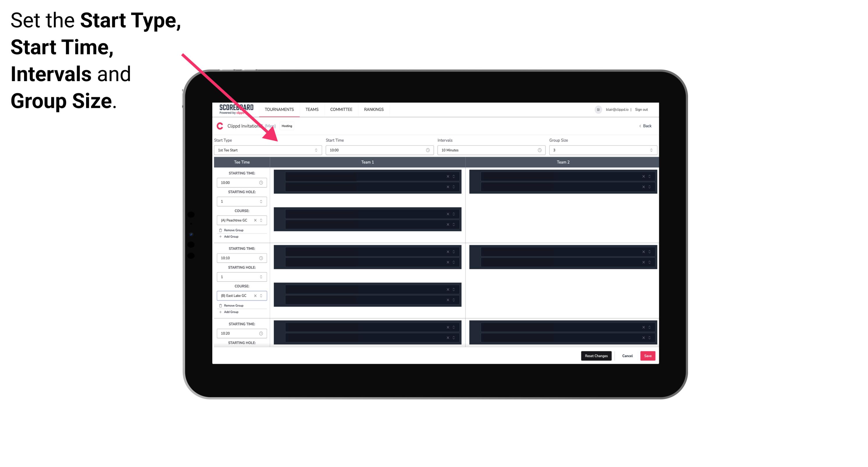868x467 pixels.
Task: Select the TOURNAMENTS tab
Action: tap(279, 109)
